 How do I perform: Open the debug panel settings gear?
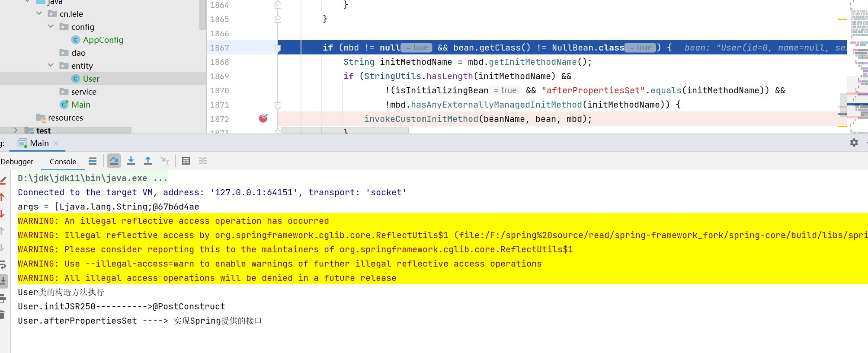[854, 143]
